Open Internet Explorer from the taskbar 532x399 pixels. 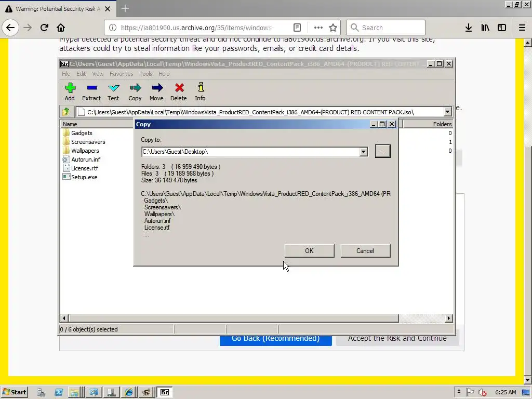click(129, 393)
